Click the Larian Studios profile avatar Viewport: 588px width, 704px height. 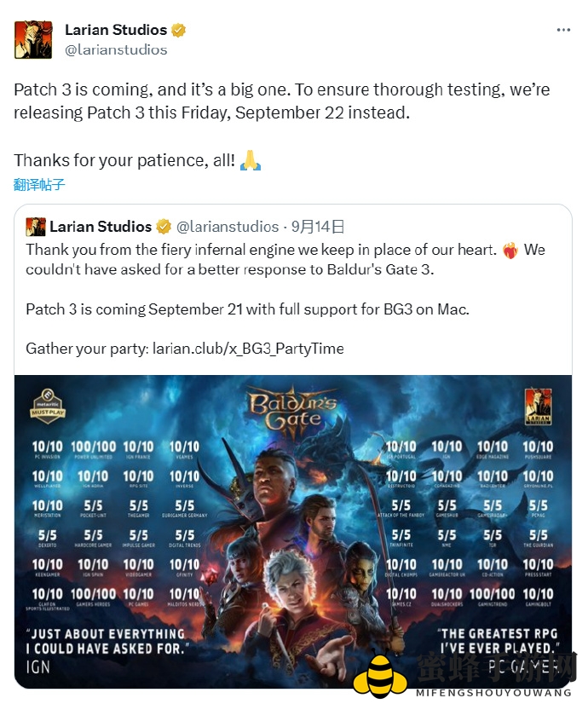(x=33, y=39)
